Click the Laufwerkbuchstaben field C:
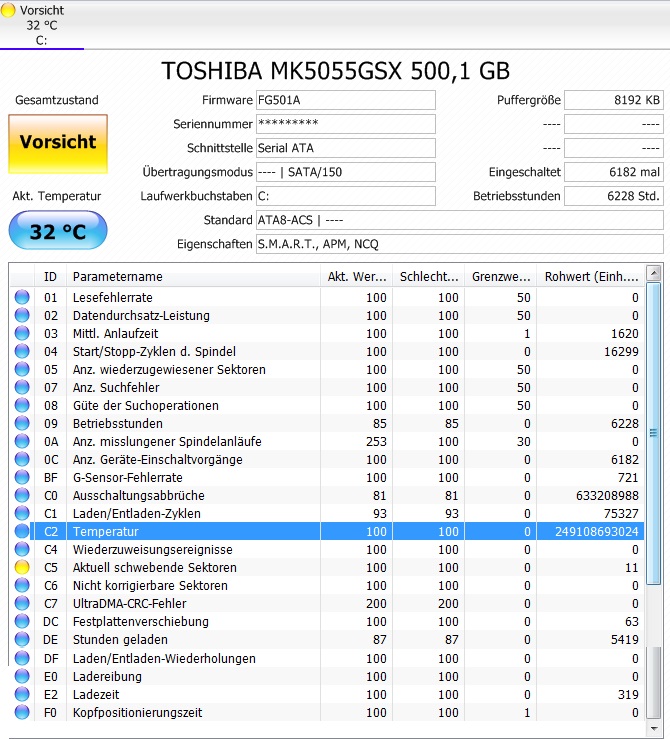Screen dimensions: 670x739 click(345, 197)
